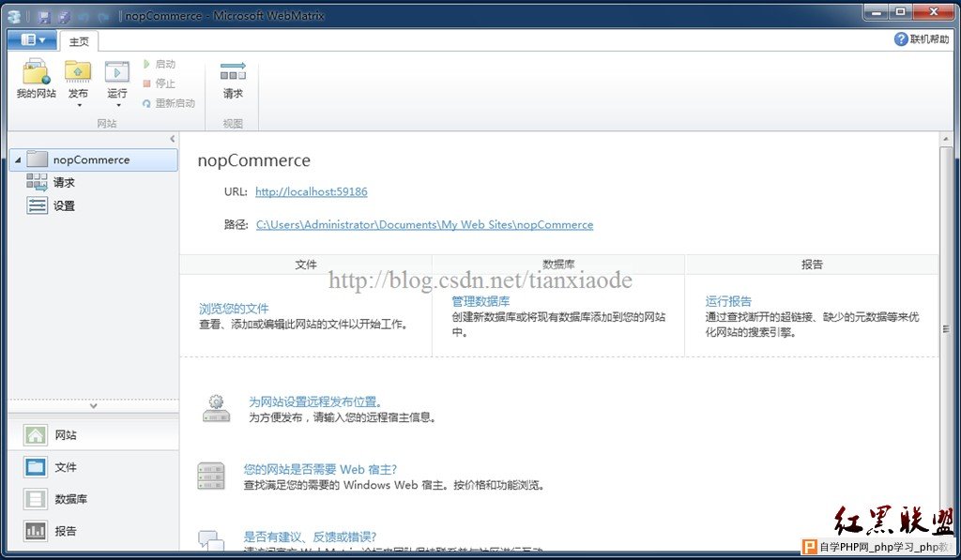This screenshot has height=560, width=961.
Task: Open the My Web Sites\nopCommerce path link
Action: 425,225
